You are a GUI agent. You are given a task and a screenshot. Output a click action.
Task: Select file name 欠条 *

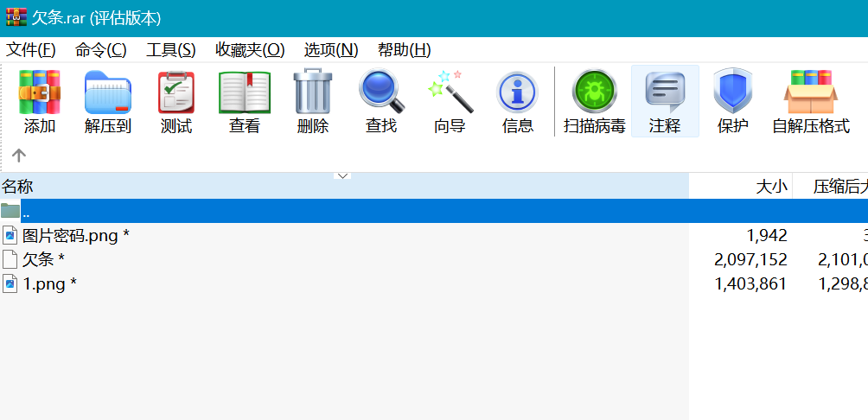(x=43, y=259)
